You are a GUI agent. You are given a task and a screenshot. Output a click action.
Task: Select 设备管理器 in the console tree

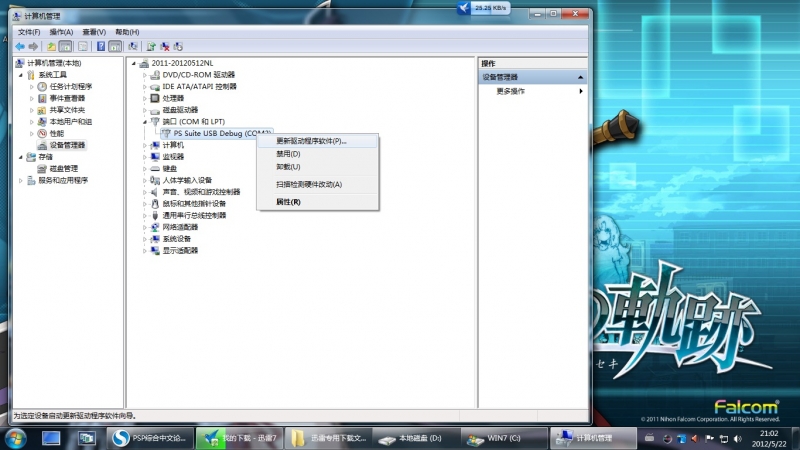pos(67,145)
